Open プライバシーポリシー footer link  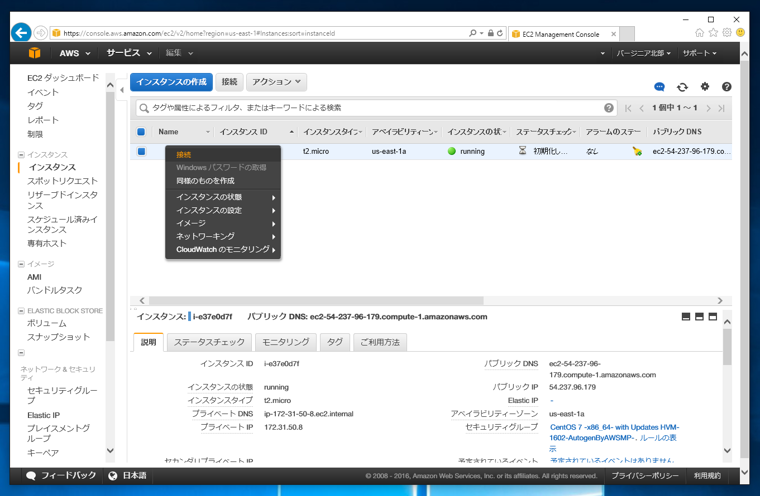coord(645,476)
